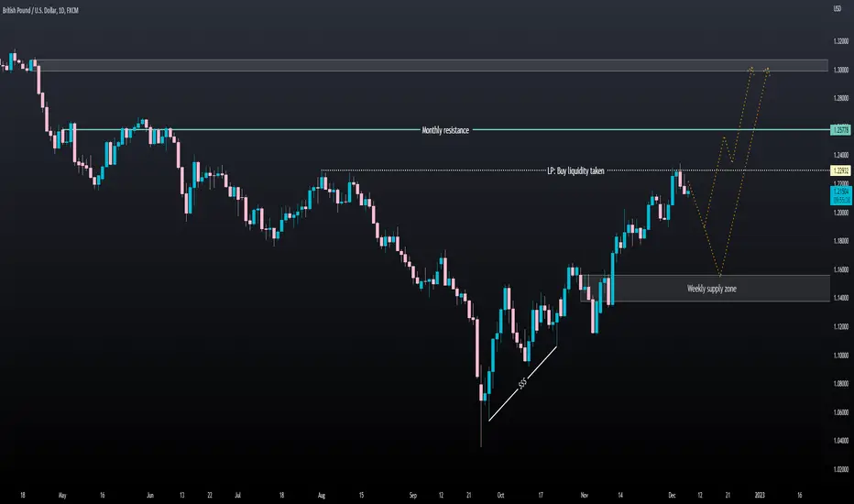Select the LP: Buy liquidity taken label
The height and width of the screenshot is (504, 854).
(575, 171)
